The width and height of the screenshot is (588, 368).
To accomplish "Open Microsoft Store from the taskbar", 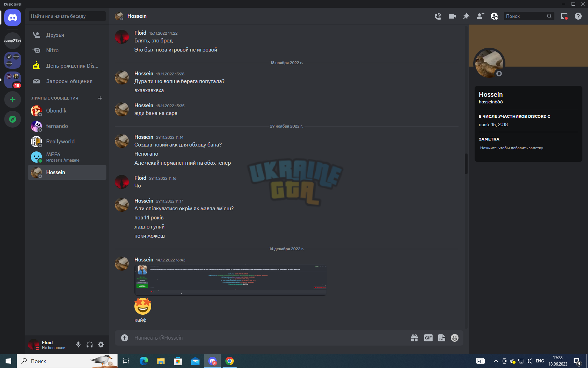I will tap(178, 361).
